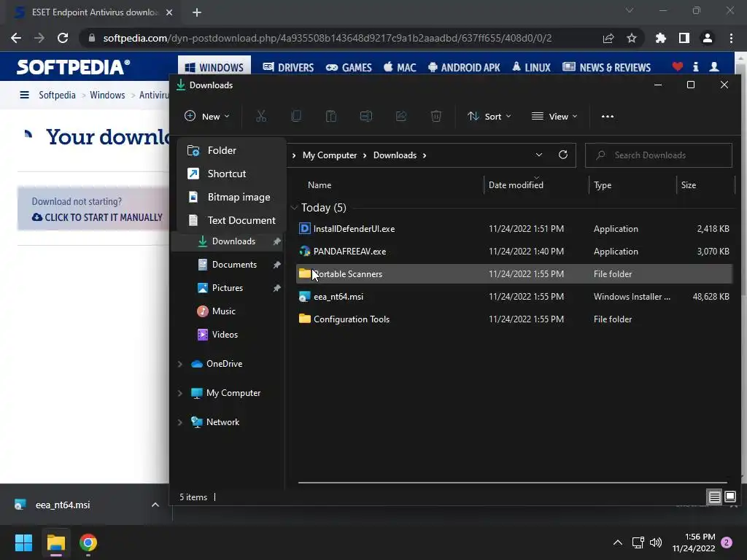Open Softpedia WINDOWS tab
Screen dimensions: 747x560
(x=214, y=68)
